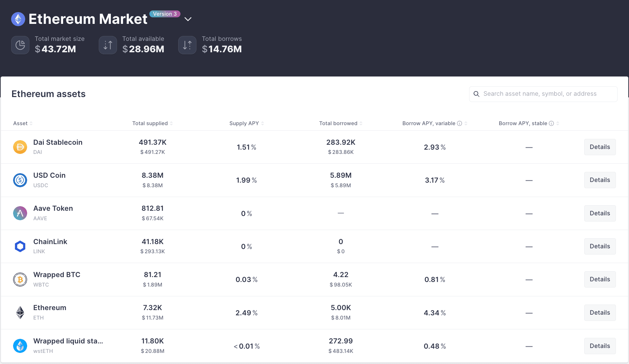
Task: Click the 1.99% supply APY for USDC
Action: pos(246,180)
